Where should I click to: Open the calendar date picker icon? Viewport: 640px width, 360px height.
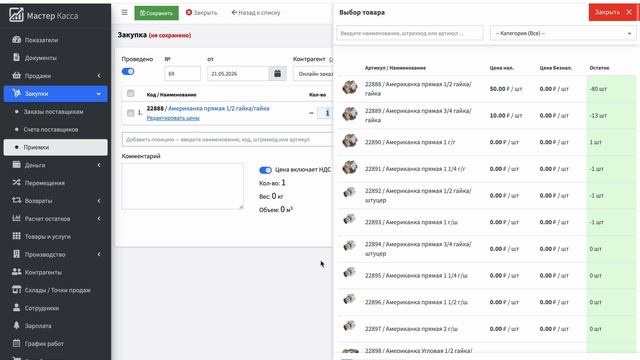pos(278,73)
